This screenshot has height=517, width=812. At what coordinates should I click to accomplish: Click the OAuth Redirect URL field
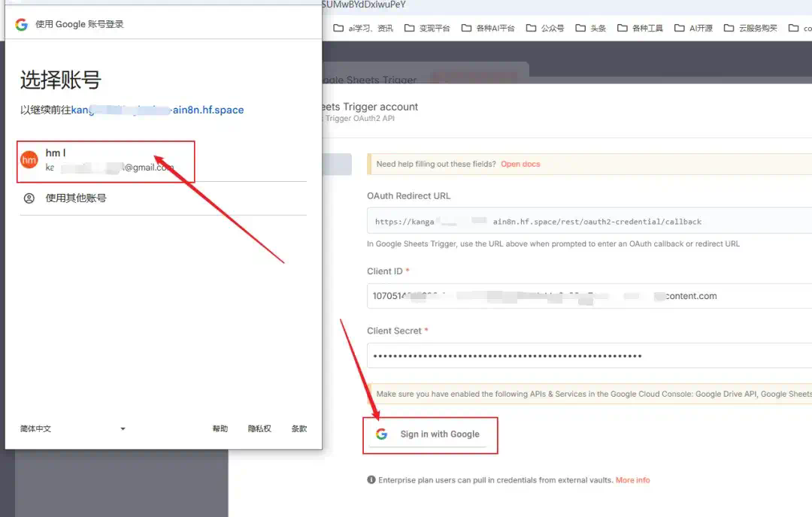point(589,222)
